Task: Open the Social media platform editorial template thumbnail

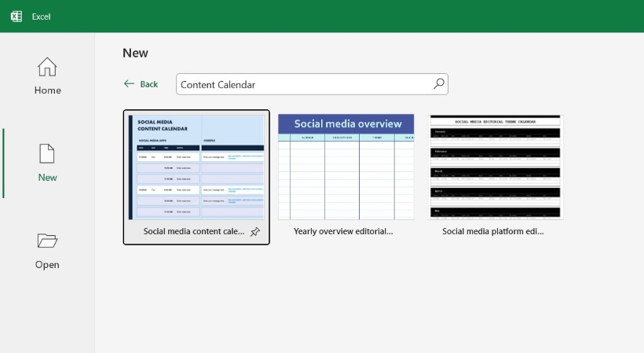Action: 496,167
